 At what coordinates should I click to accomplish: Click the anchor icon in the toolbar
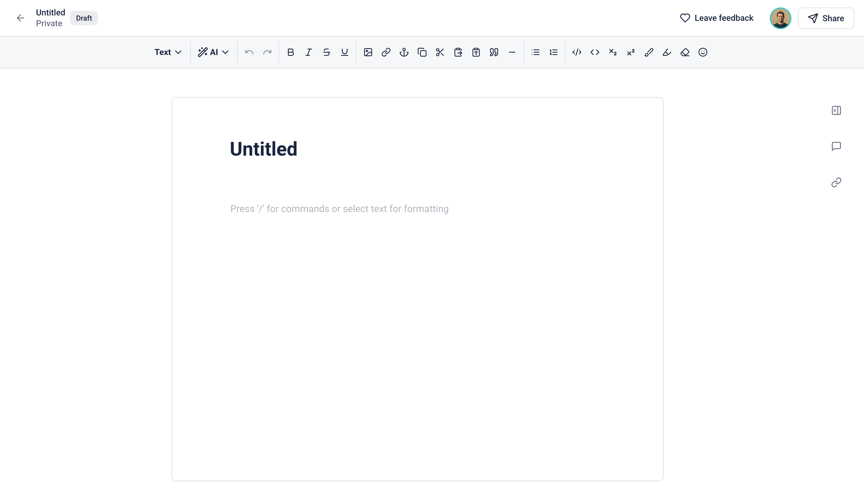pyautogui.click(x=404, y=52)
